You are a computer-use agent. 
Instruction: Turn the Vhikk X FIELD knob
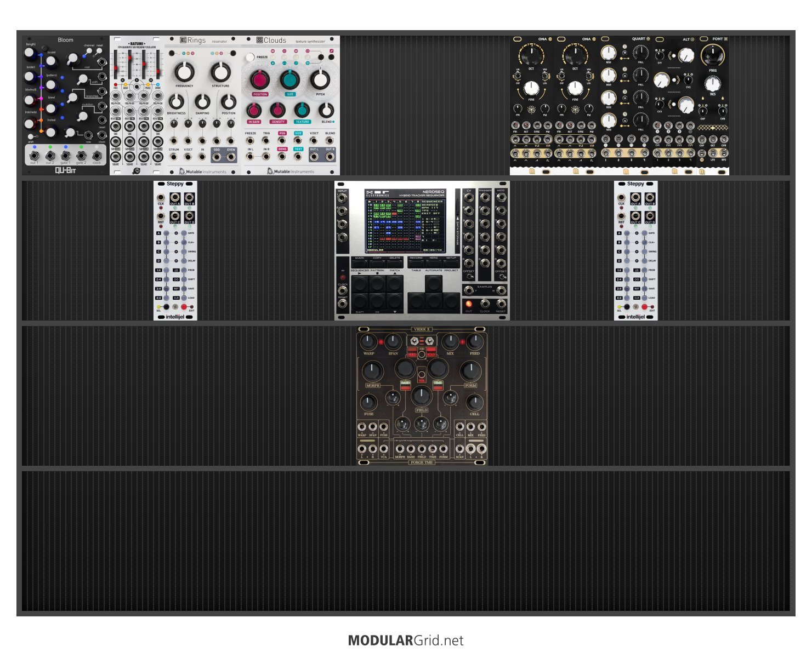point(422,397)
